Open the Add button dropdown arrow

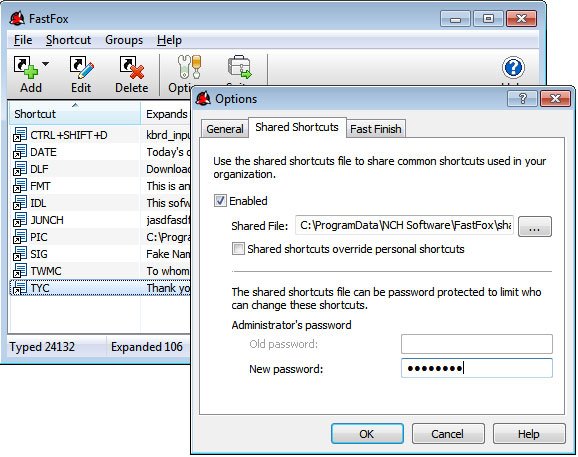(45, 64)
